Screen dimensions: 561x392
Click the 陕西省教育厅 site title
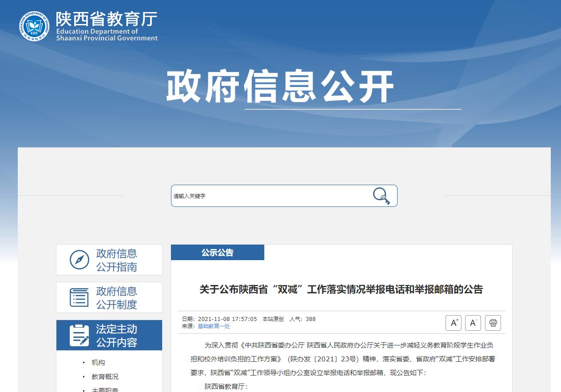[x=107, y=19]
